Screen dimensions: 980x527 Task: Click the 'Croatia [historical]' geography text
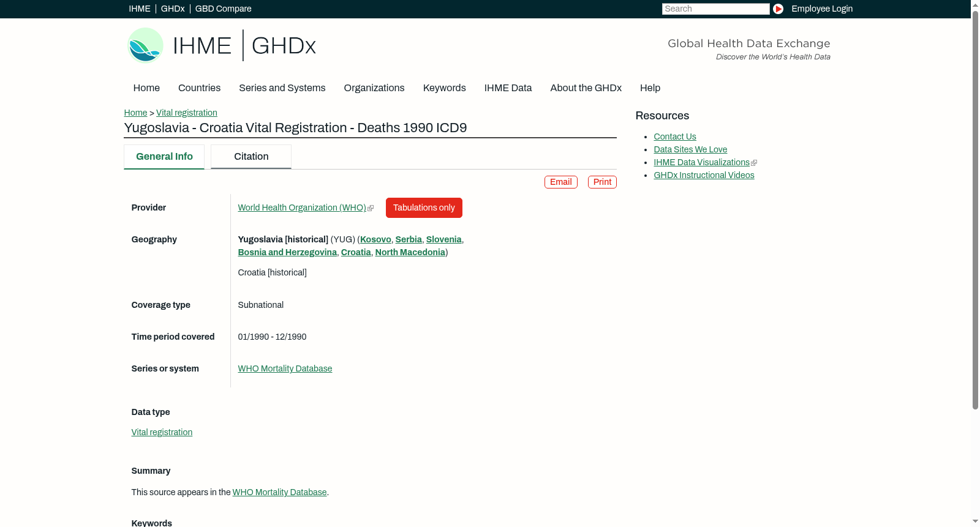coord(273,272)
